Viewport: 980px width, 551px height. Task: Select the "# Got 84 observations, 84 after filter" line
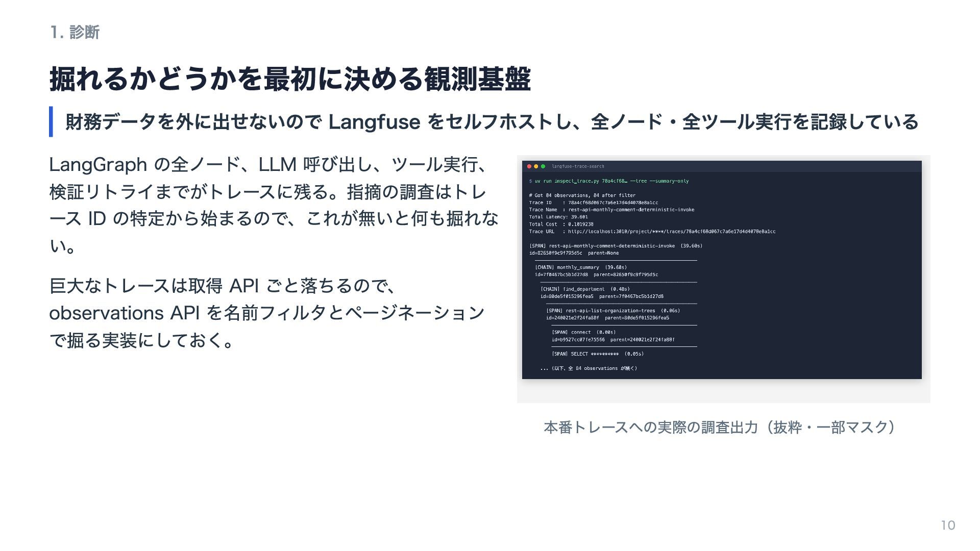click(x=582, y=195)
